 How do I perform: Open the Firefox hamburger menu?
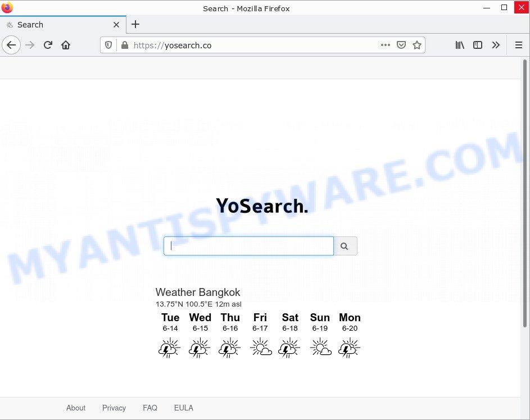click(x=519, y=45)
